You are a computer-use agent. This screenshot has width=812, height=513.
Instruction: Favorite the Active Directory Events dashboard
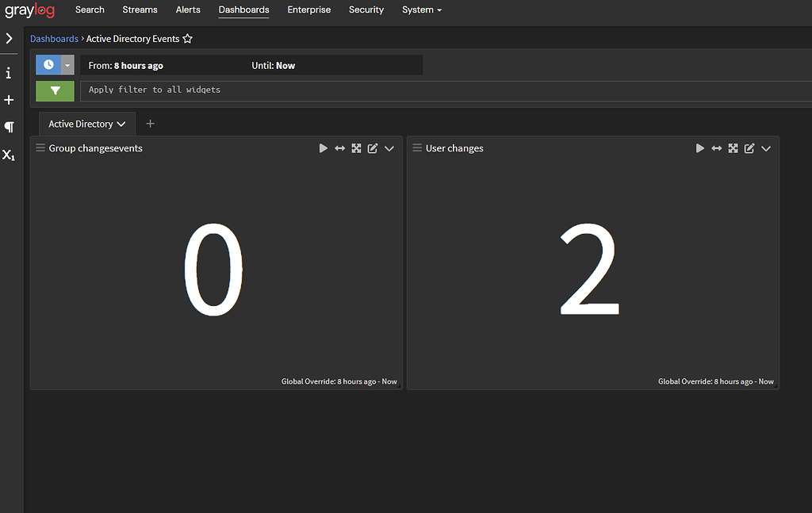187,38
